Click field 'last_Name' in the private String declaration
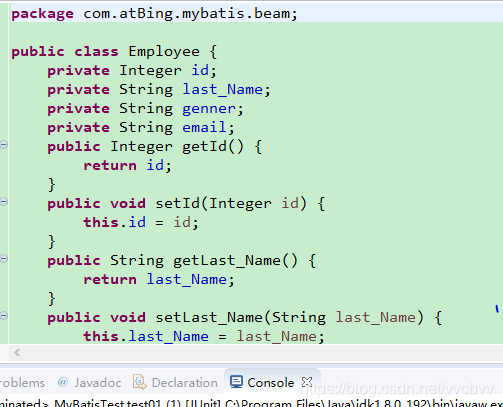503x407 pixels. (x=223, y=90)
